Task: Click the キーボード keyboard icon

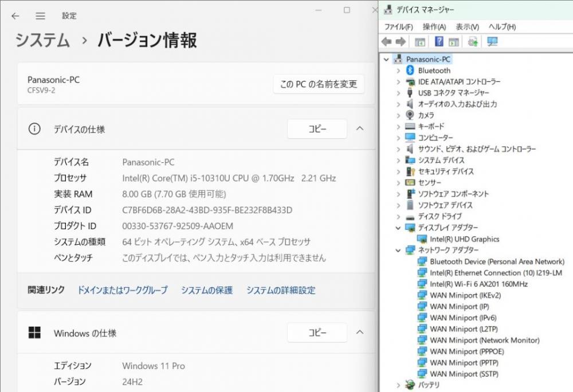Action: tap(410, 127)
